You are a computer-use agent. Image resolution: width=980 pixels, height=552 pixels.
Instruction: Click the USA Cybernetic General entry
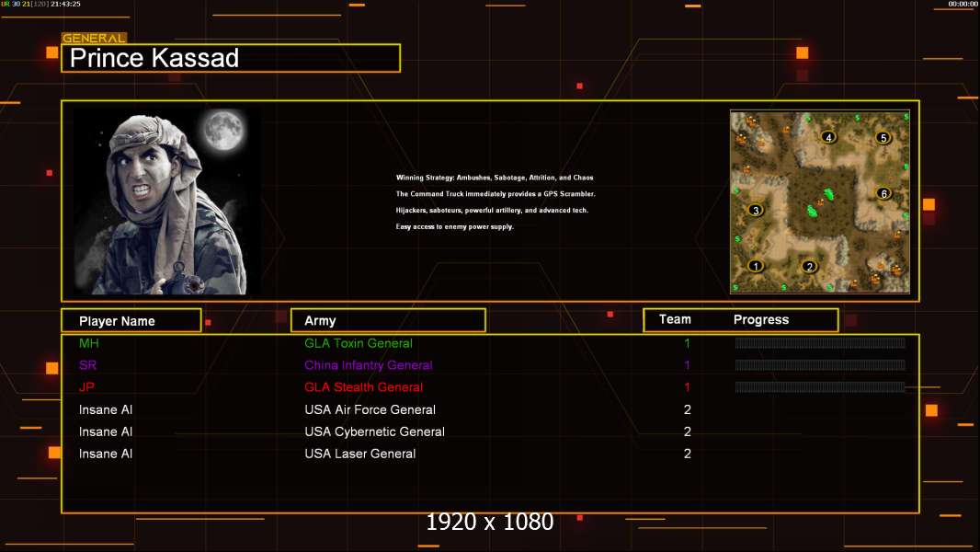point(374,431)
